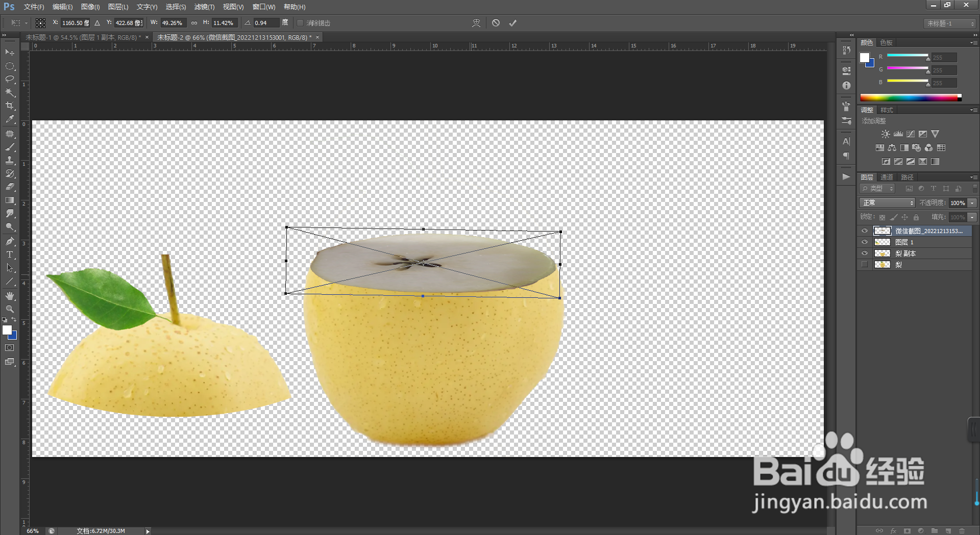Viewport: 980px width, 535px height.
Task: Open the blend mode 正常 dropdown
Action: [887, 203]
